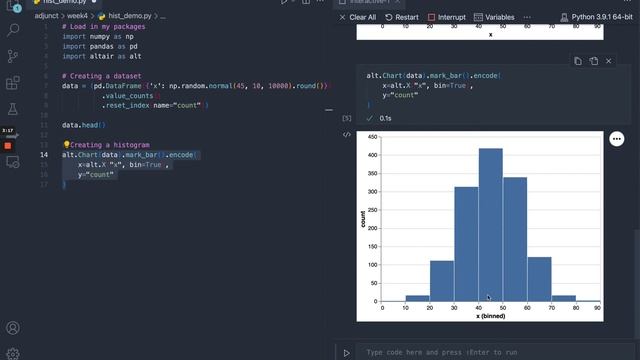640x360 pixels.
Task: Click the 'data.head()' line
Action: tap(84, 125)
